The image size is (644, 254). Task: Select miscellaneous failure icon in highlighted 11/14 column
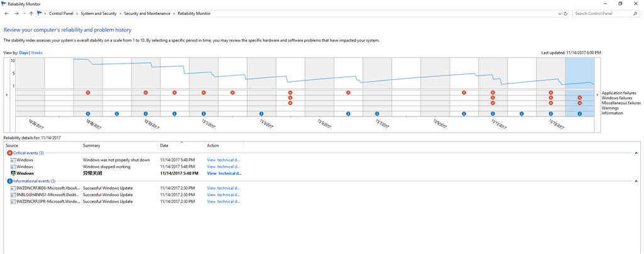(579, 103)
